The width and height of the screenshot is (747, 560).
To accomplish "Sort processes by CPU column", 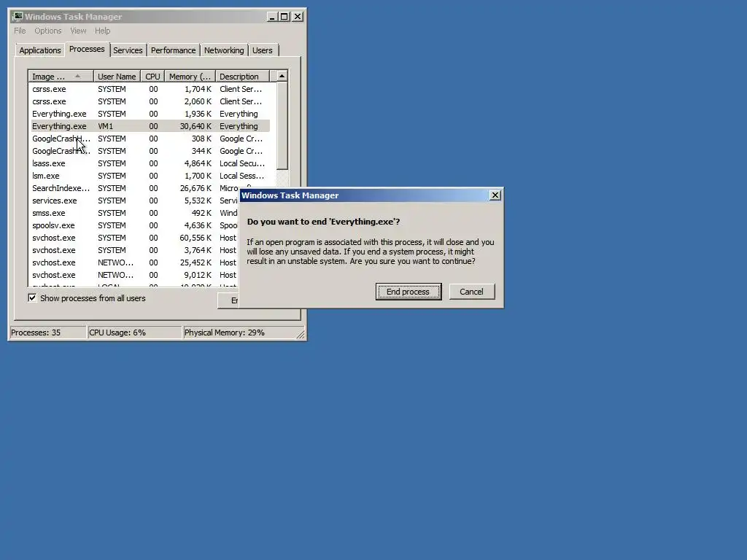I will point(152,76).
